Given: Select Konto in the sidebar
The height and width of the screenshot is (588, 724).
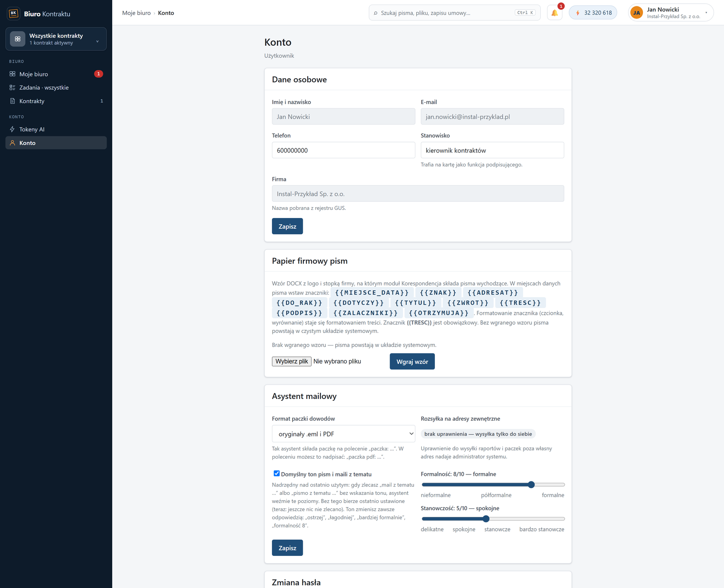Looking at the screenshot, I should (56, 143).
